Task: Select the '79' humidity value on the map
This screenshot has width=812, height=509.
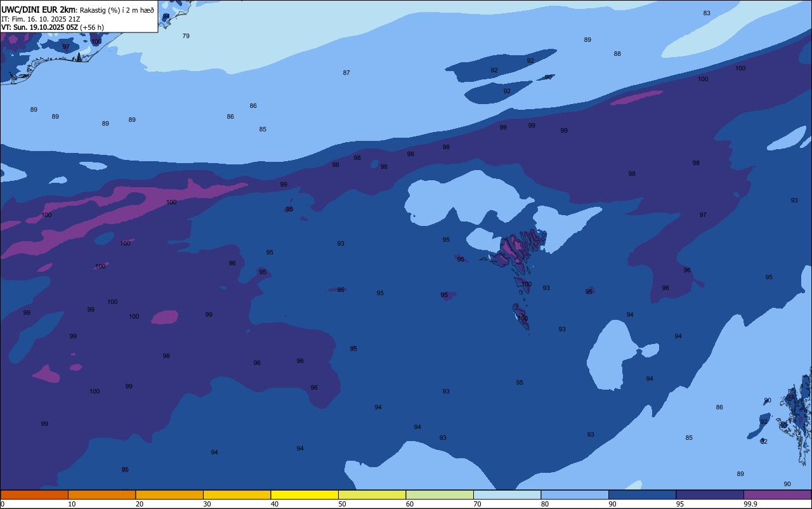Action: (186, 36)
